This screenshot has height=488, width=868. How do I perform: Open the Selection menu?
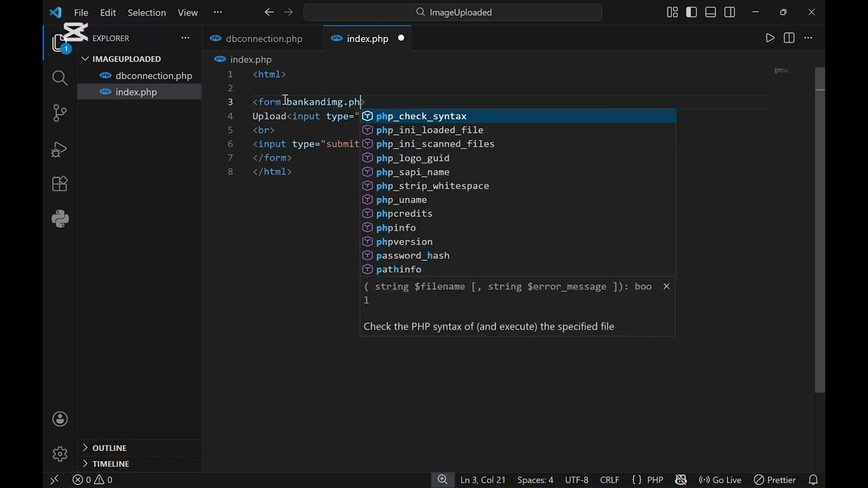point(146,12)
